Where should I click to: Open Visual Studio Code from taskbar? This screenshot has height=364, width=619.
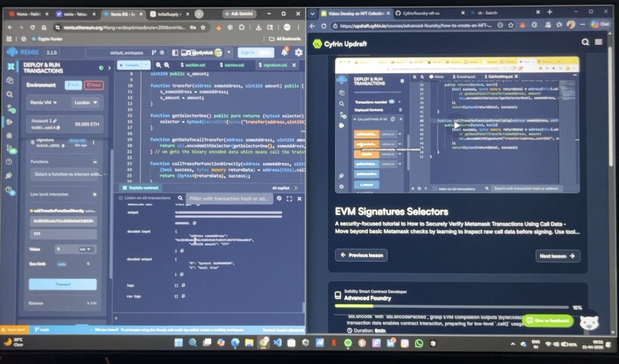click(277, 342)
